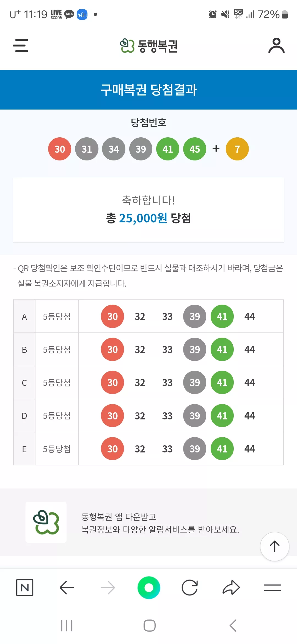Tap the red winning ball 30
The image size is (297, 644).
[x=60, y=149]
